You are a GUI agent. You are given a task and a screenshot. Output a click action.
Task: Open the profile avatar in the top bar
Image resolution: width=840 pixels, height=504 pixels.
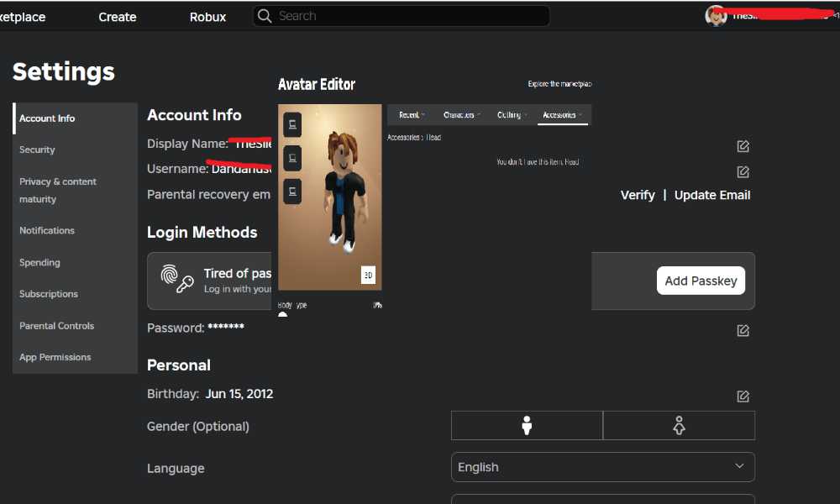(716, 15)
